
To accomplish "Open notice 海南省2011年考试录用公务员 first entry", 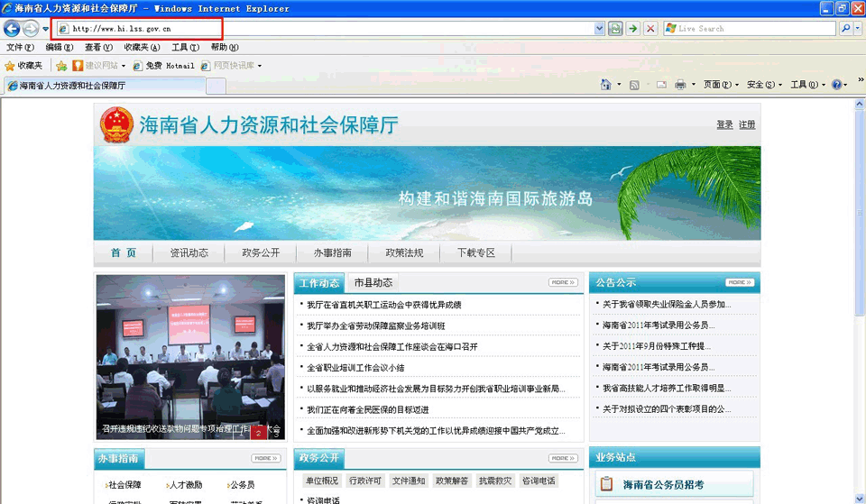I will point(659,325).
